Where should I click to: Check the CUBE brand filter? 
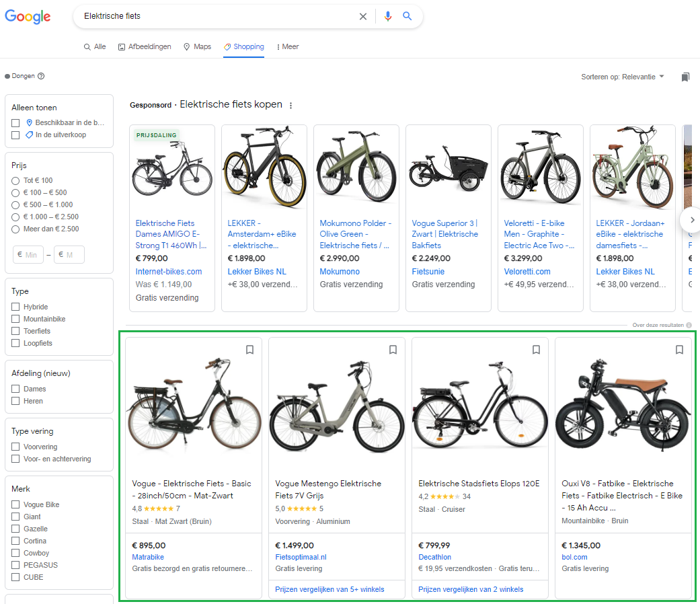(15, 577)
